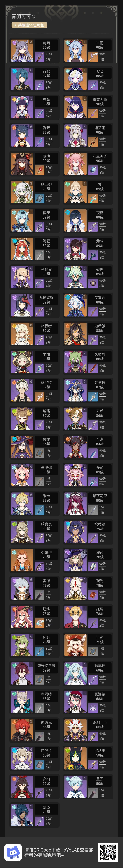The image size is (123, 868).
Task: Select the Furina (芙寧娜) character card
Action: [x=88, y=306]
